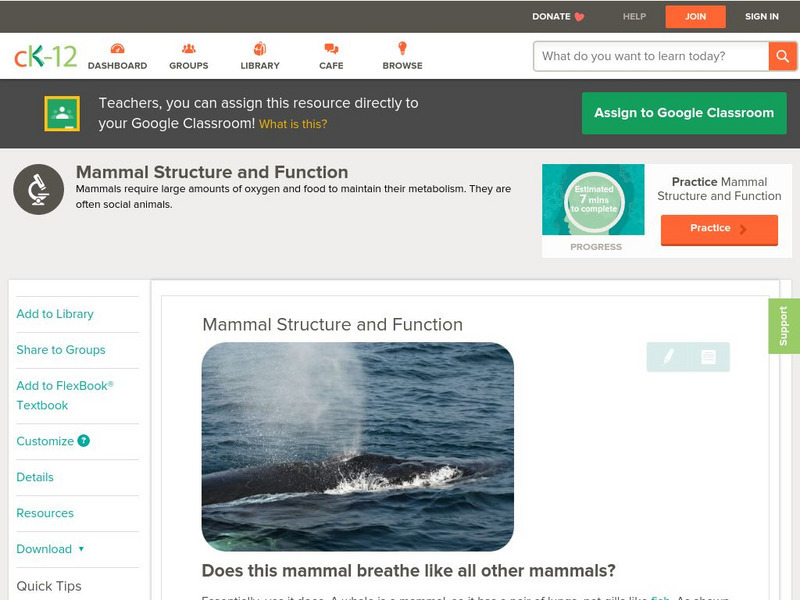Image resolution: width=800 pixels, height=600 pixels.
Task: Click the arrow on Practice button
Action: 743,229
